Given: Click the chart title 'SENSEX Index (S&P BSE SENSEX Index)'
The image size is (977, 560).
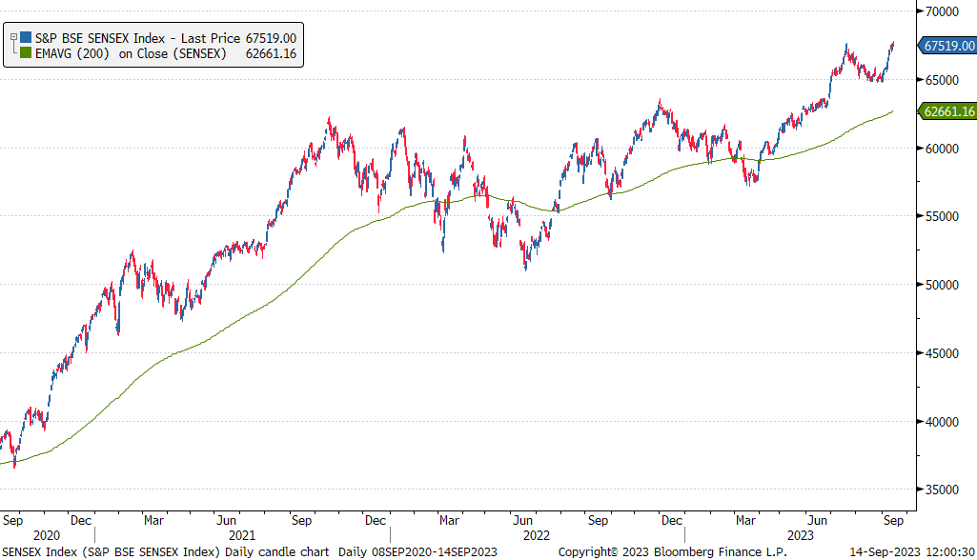Looking at the screenshot, I should pos(111,551).
